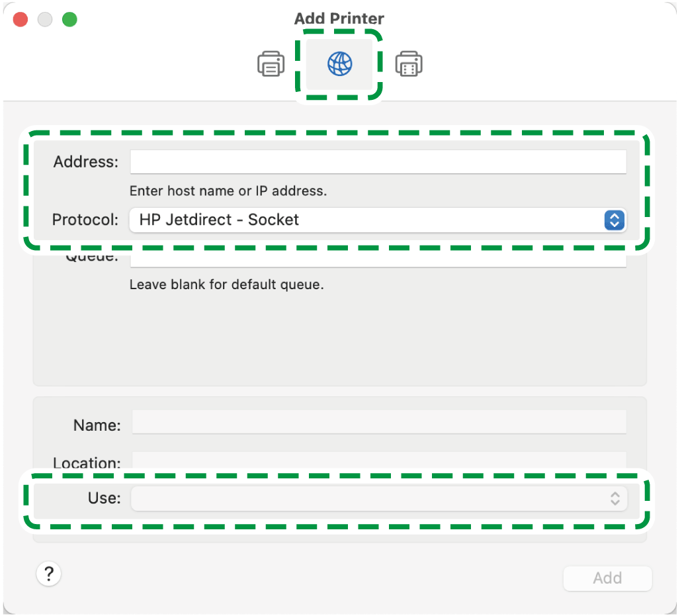The image size is (680, 616).
Task: Select the Default printer tab icon
Action: point(271,64)
